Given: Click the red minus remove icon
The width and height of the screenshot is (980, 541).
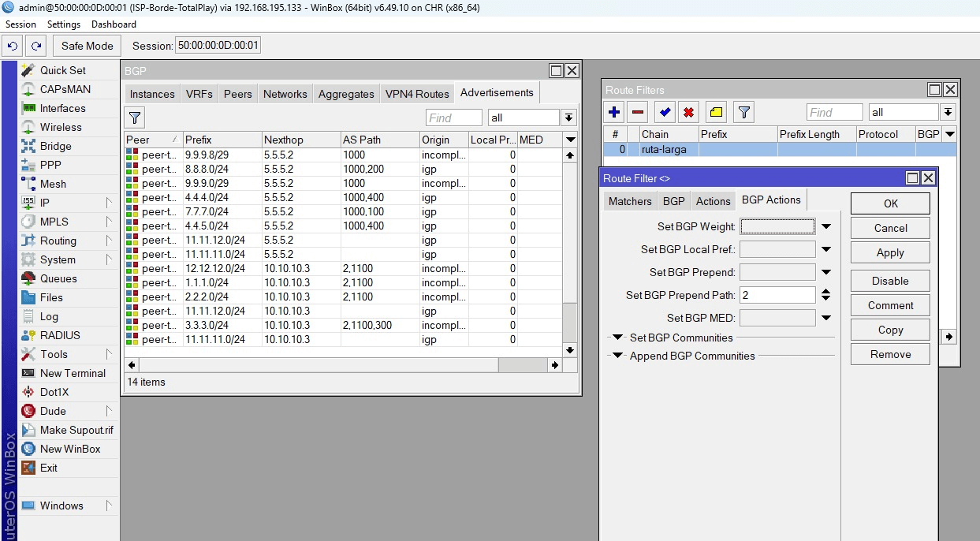Looking at the screenshot, I should 639,112.
